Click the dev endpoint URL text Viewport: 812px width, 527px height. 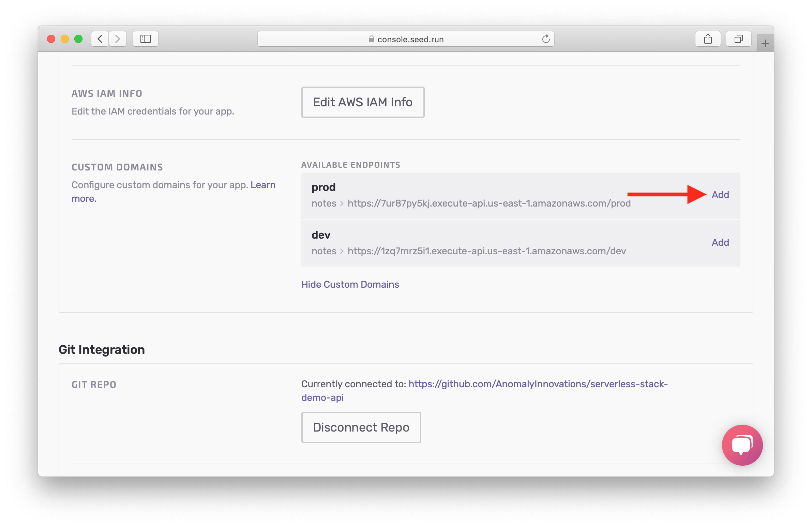pyautogui.click(x=486, y=251)
